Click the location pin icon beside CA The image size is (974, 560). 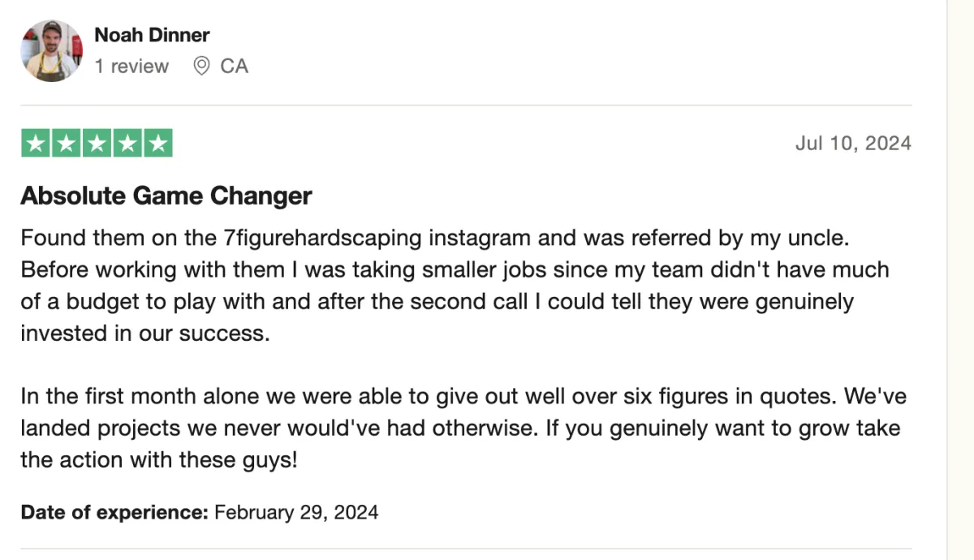[201, 66]
